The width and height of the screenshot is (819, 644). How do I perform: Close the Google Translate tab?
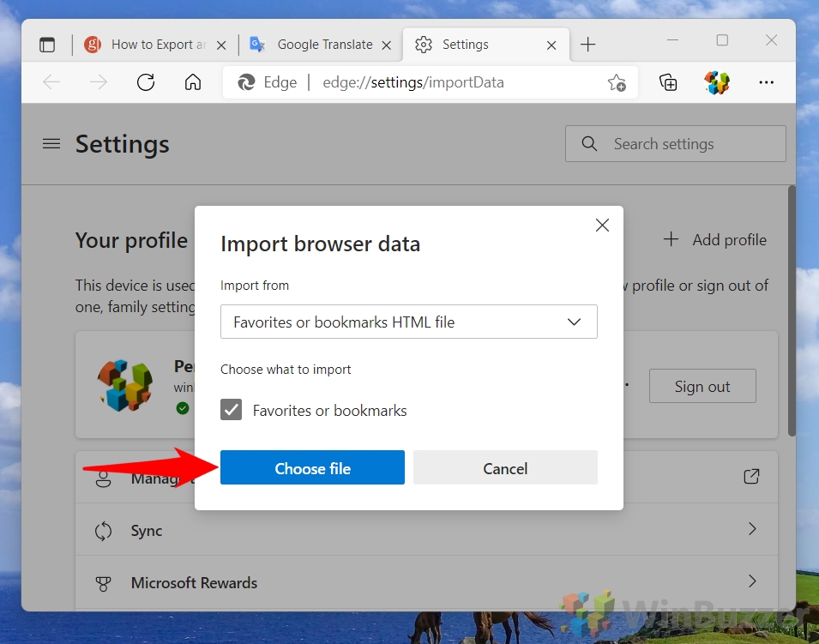point(387,45)
